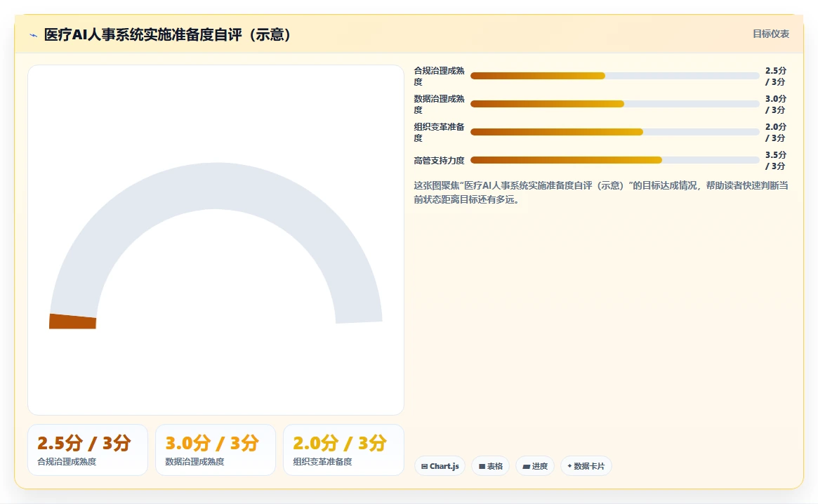The image size is (818, 504).
Task: Click the description paragraph starting 这张图聚焦
Action: point(601,192)
